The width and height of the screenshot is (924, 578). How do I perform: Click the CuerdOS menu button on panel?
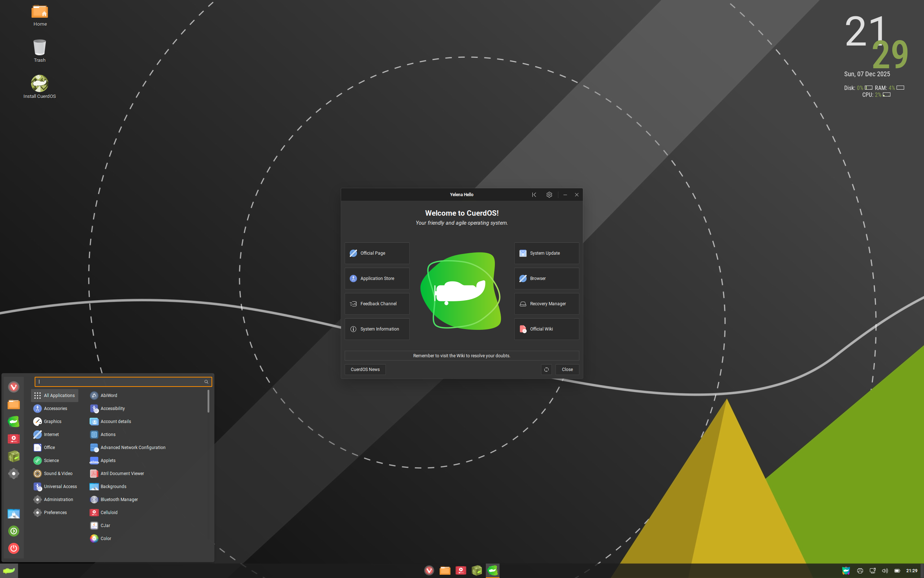pyautogui.click(x=9, y=571)
